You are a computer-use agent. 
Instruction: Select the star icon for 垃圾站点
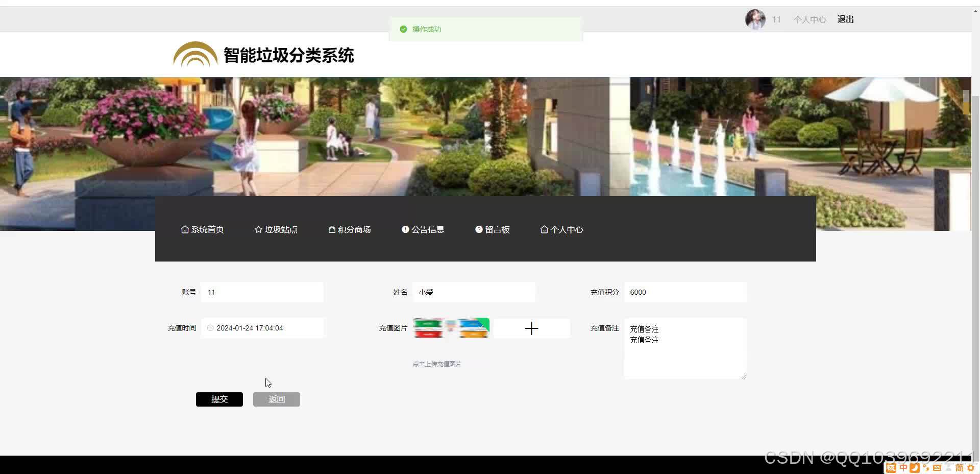[x=258, y=229]
